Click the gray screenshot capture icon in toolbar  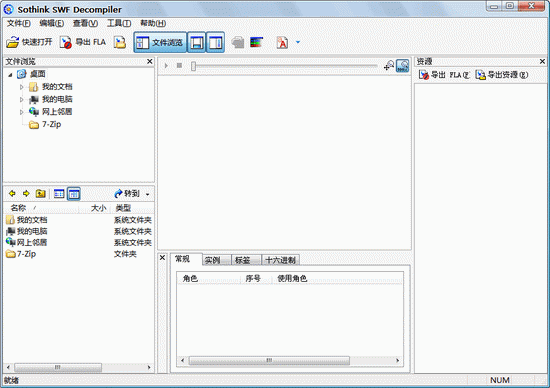238,42
